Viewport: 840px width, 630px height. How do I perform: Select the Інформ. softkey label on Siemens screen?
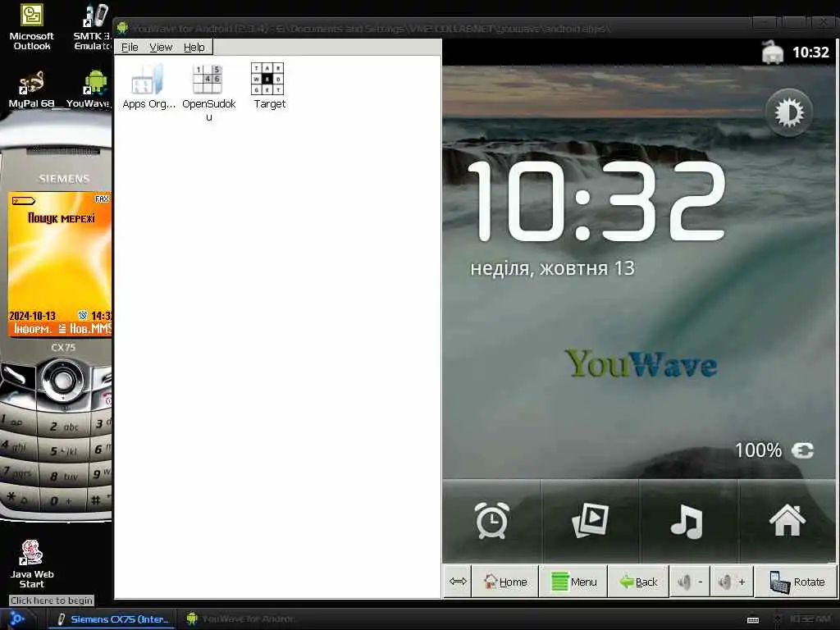[33, 328]
